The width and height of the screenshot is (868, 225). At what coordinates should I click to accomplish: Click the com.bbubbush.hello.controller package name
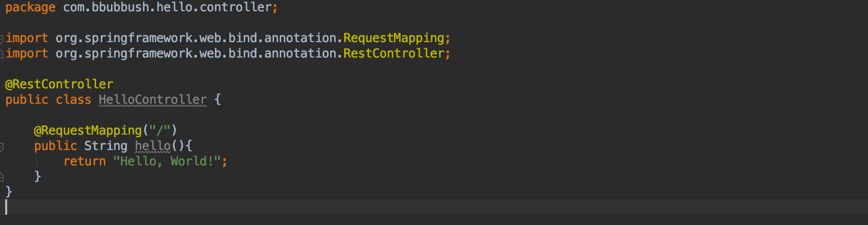[x=167, y=7]
